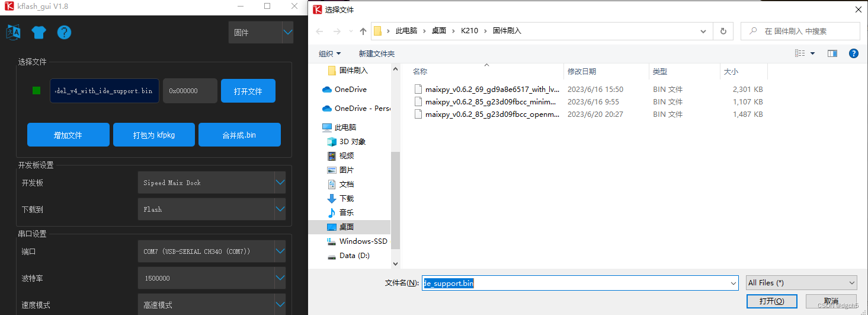Open the help question mark icon in kflash_gui
The width and height of the screenshot is (868, 315).
coord(64,32)
